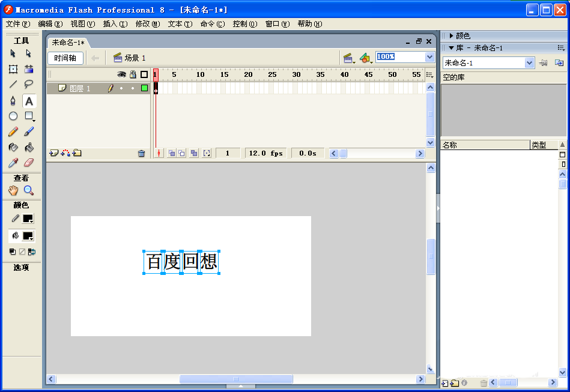Toggle green outline square for 图层 1
This screenshot has width=570, height=392.
coord(144,88)
